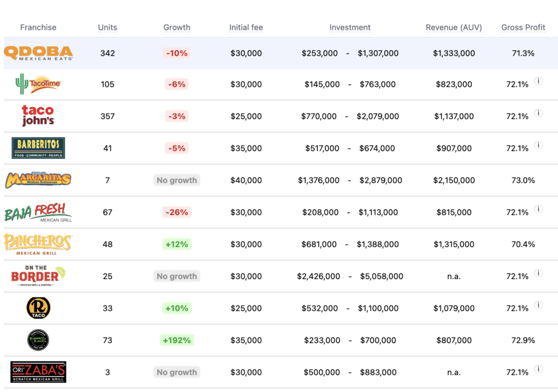Click info icon in Orizaba's row
This screenshot has height=392, width=558.
[539, 369]
